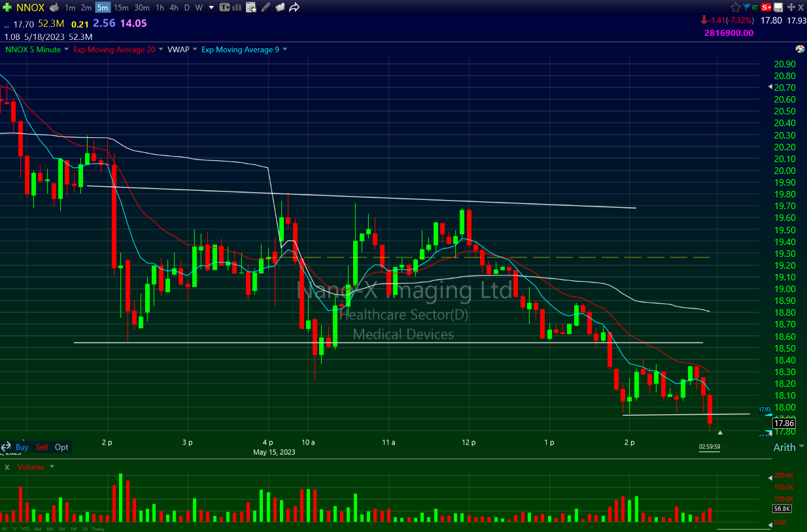Click the 17.86 current price marker
Image resolution: width=807 pixels, height=532 pixels.
coord(782,424)
